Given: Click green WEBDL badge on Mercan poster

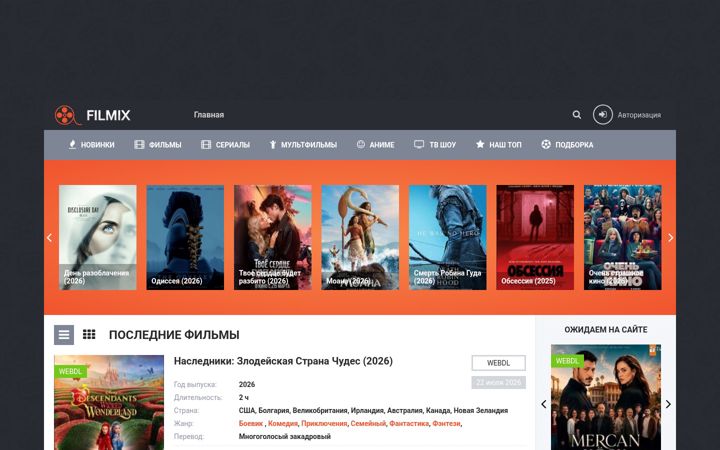Looking at the screenshot, I should coord(568,361).
